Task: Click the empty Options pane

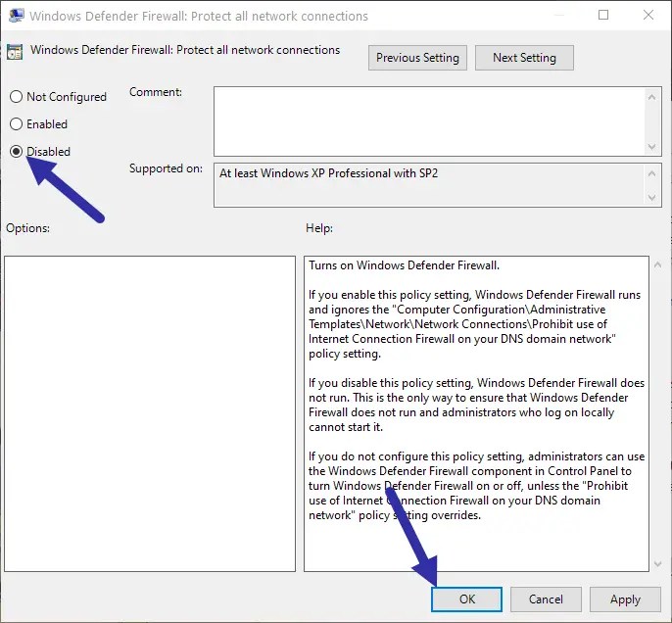Action: pos(150,413)
